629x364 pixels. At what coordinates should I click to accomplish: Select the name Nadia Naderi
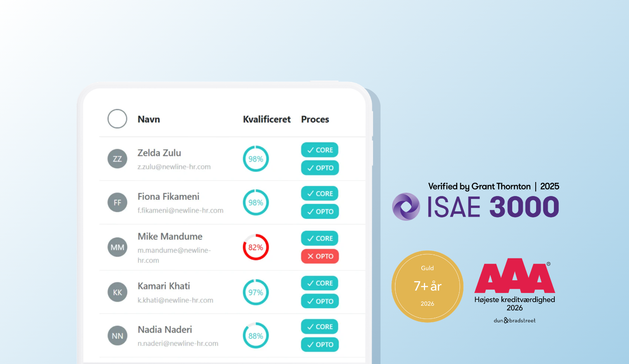pyautogui.click(x=165, y=330)
